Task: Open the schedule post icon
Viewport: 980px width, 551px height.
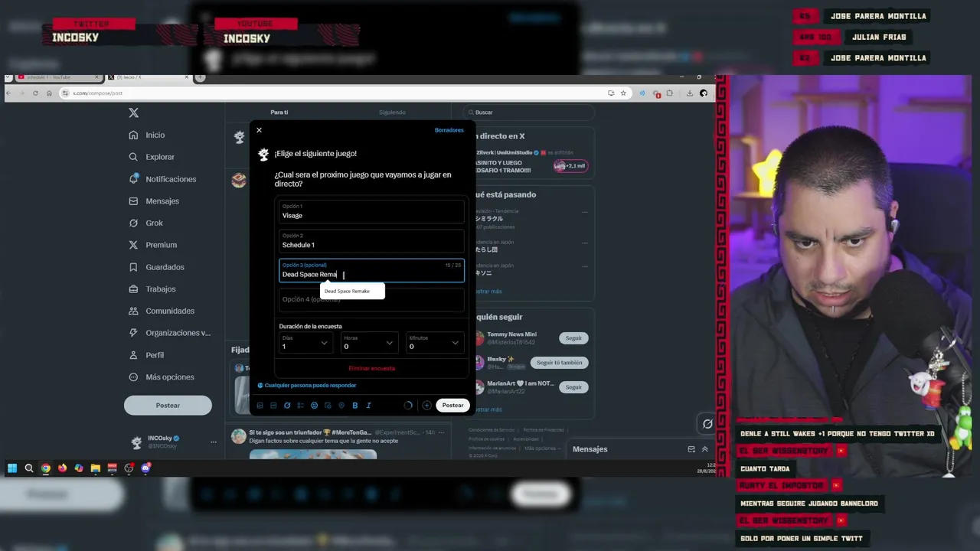Action: point(328,406)
